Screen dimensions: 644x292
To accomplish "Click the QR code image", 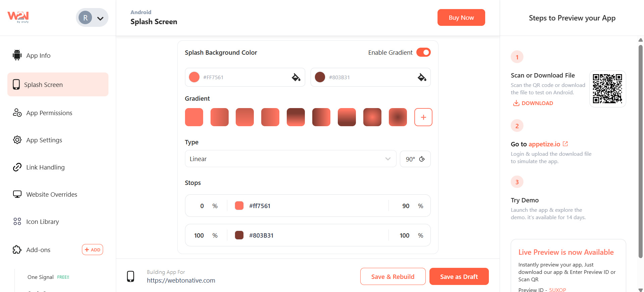I will (x=607, y=89).
